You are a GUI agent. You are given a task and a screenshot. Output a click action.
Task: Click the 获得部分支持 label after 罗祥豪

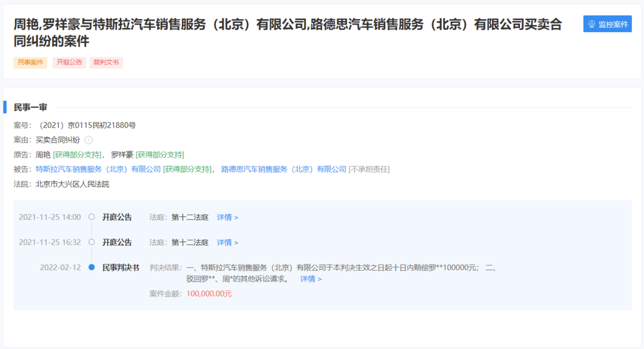160,155
